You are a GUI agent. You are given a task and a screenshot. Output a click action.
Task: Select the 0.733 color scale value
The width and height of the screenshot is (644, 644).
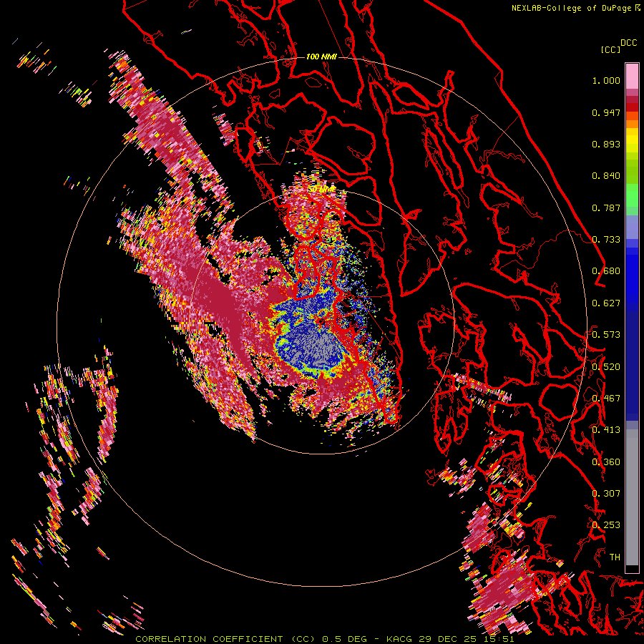point(606,240)
